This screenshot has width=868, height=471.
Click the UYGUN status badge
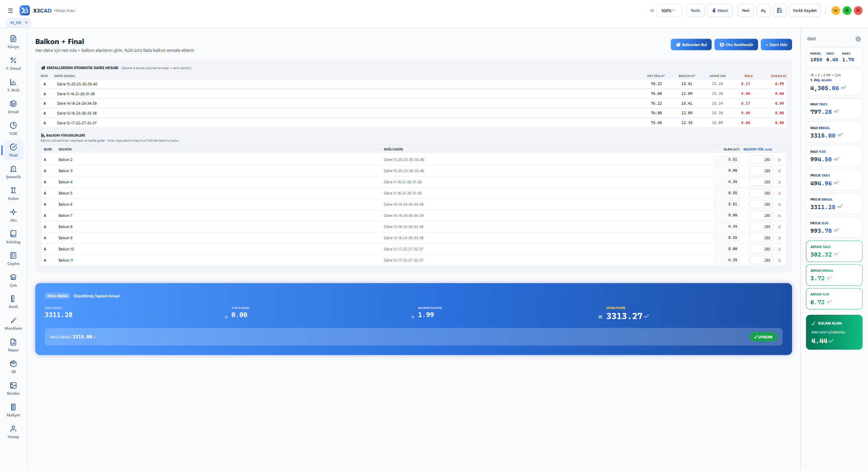(763, 337)
